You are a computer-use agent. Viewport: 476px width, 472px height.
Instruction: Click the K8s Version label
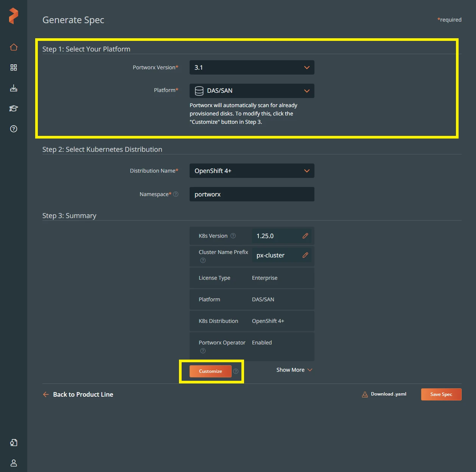coord(213,236)
